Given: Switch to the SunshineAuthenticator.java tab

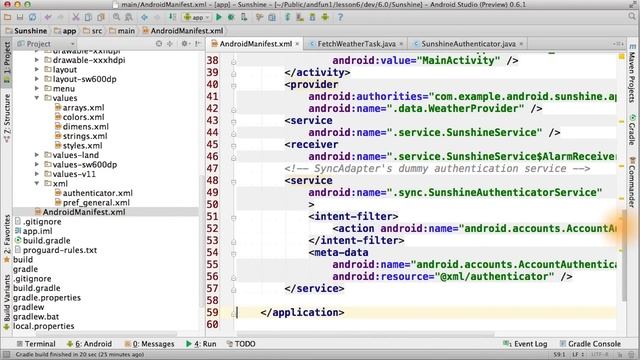Looking at the screenshot, I should click(468, 44).
